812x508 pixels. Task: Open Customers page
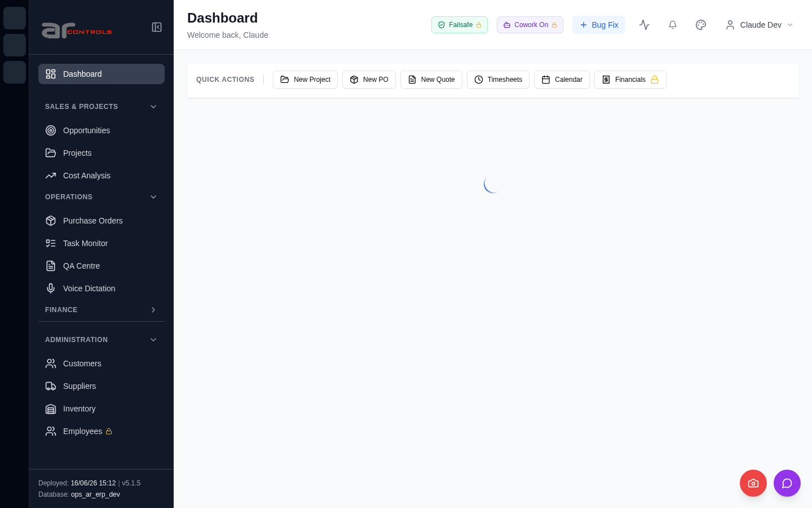point(101,364)
